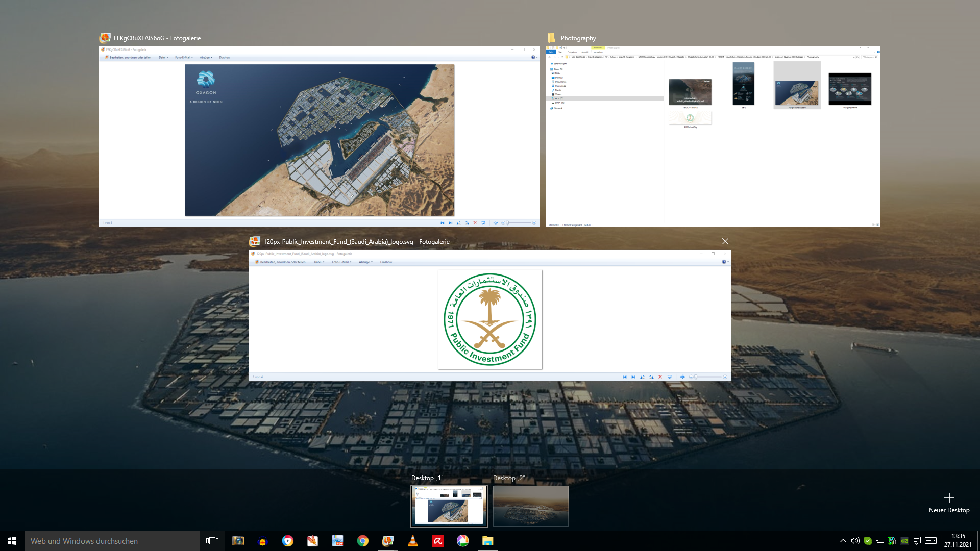Open the Verwalten tab in the Photography explorer window

click(x=598, y=52)
